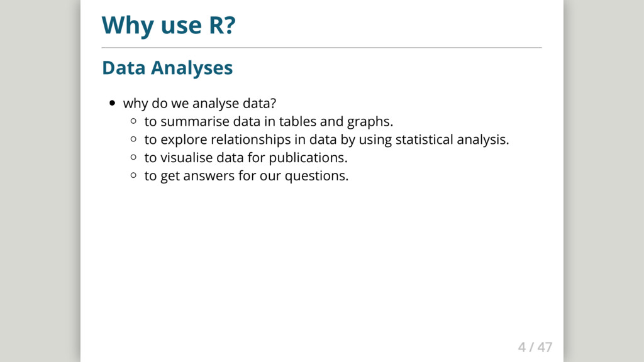The width and height of the screenshot is (644, 362).
Task: Click the line beginning "to get answers"
Action: coord(246,176)
